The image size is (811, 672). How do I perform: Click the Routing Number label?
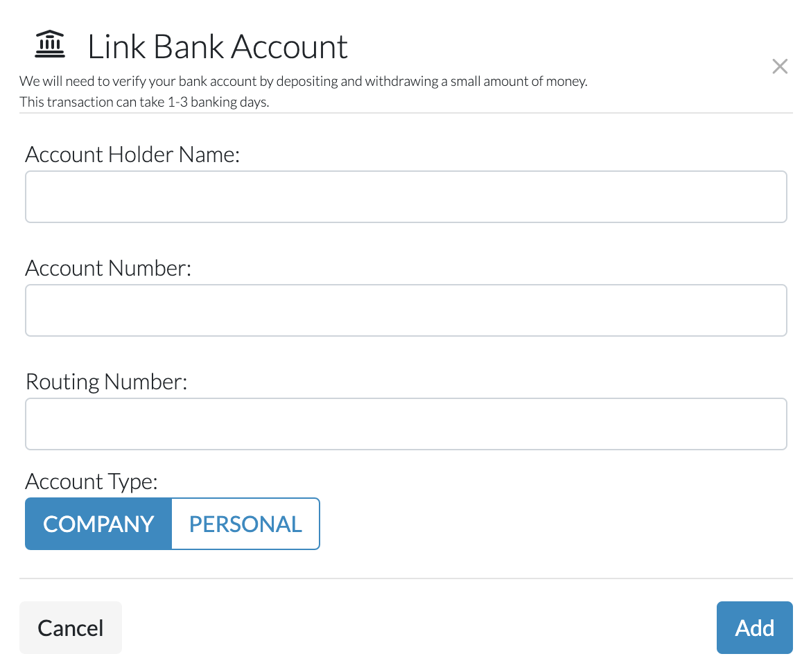point(106,381)
